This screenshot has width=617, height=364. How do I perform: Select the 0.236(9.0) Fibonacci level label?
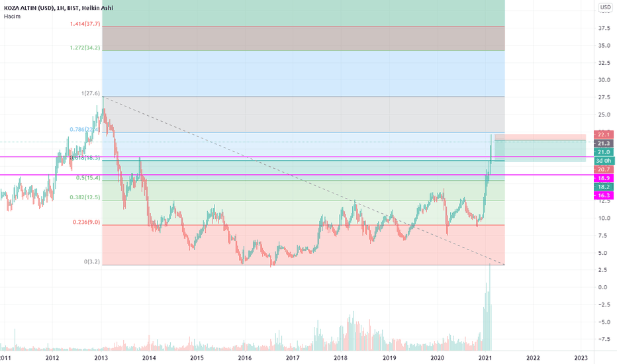(87, 222)
